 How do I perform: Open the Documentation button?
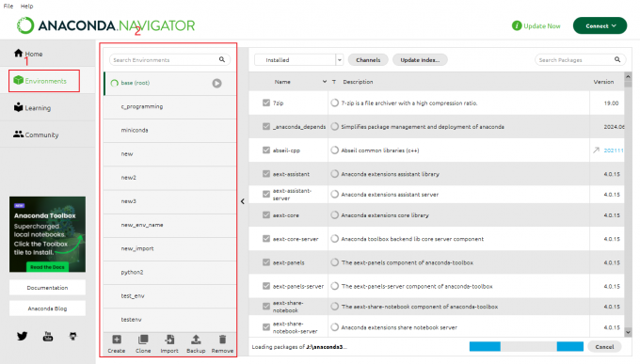[47, 287]
